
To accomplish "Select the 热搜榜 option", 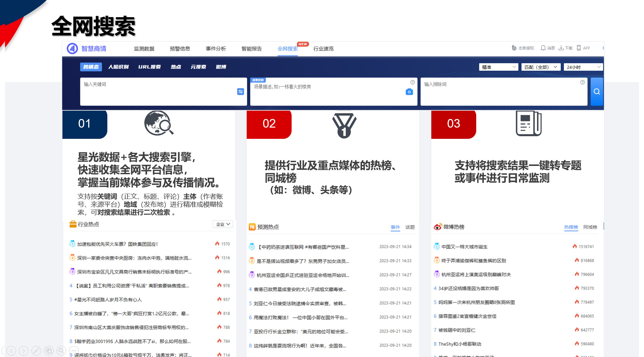I will click(571, 227).
